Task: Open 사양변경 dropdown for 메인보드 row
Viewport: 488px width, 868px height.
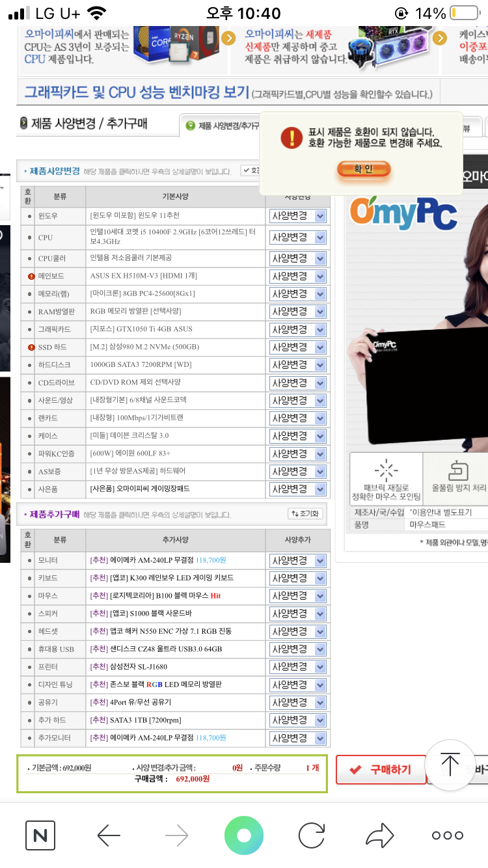Action: point(298,277)
